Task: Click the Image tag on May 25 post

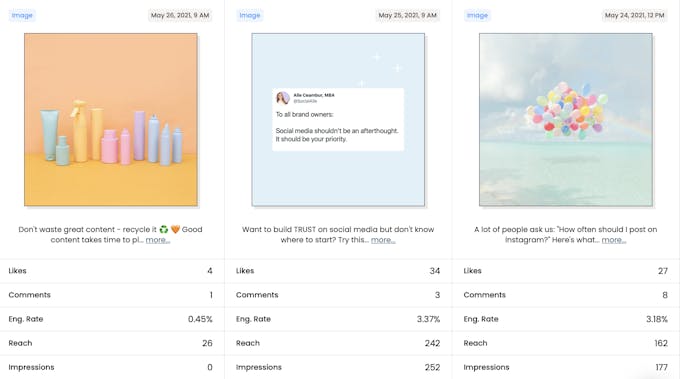Action: [250, 15]
